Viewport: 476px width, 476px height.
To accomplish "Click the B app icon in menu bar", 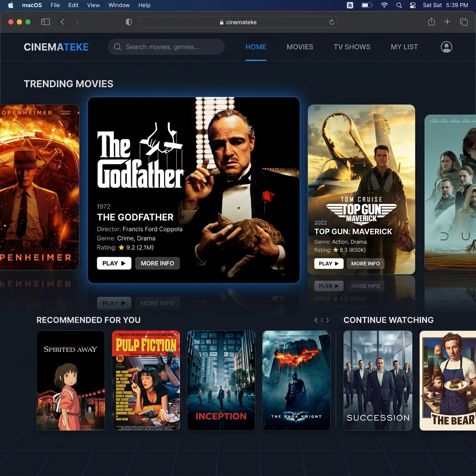I will (x=350, y=5).
